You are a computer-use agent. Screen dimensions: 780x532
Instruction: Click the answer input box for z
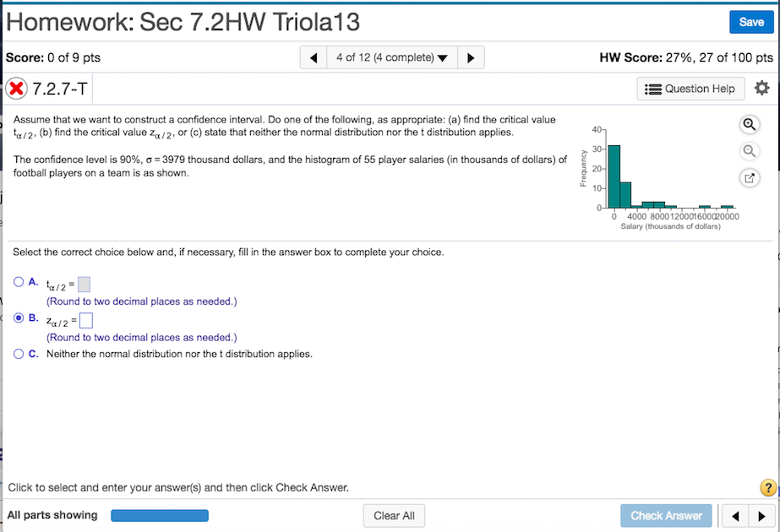click(85, 319)
